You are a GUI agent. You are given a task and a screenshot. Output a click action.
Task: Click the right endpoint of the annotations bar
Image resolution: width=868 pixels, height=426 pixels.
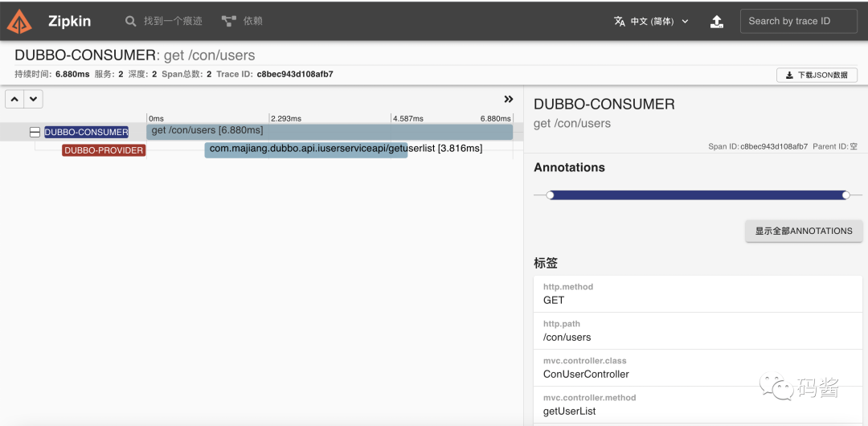[x=845, y=195]
